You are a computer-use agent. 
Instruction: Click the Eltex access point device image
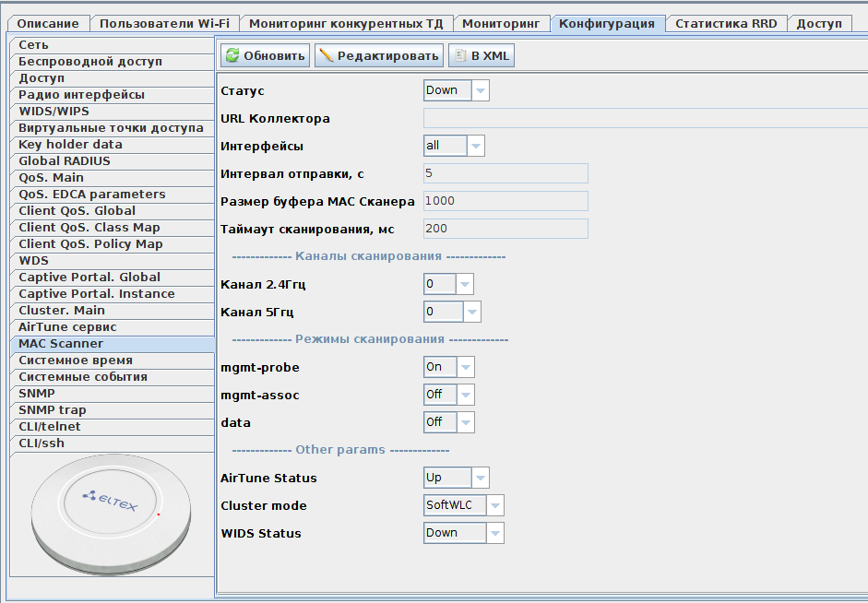coord(110,515)
